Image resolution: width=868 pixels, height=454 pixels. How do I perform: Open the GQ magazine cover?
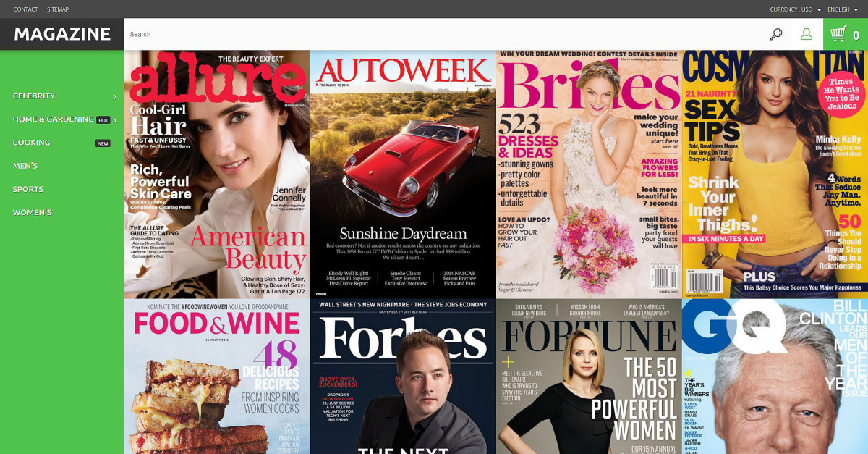pyautogui.click(x=775, y=377)
